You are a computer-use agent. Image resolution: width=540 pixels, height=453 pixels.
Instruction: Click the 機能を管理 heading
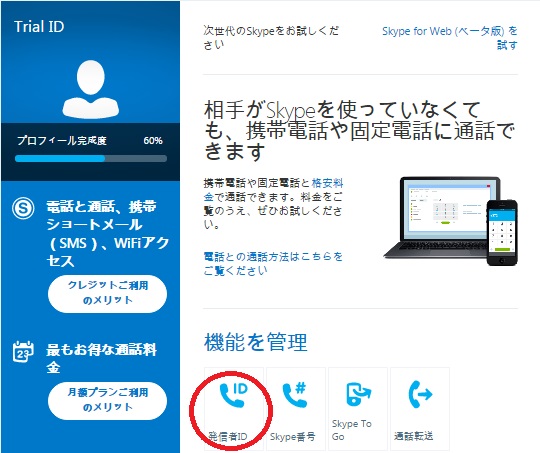click(x=256, y=342)
